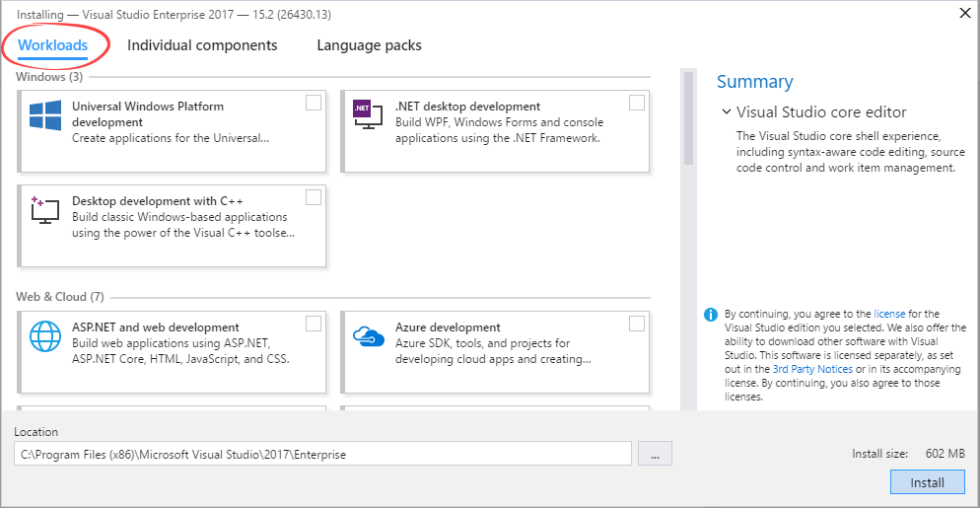The height and width of the screenshot is (508, 980).
Task: Click the Summary heading
Action: click(754, 82)
